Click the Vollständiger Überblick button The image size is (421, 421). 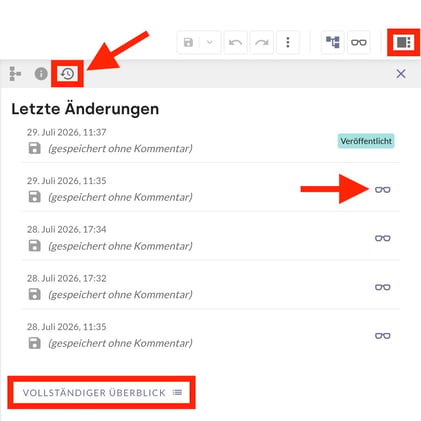click(x=102, y=393)
